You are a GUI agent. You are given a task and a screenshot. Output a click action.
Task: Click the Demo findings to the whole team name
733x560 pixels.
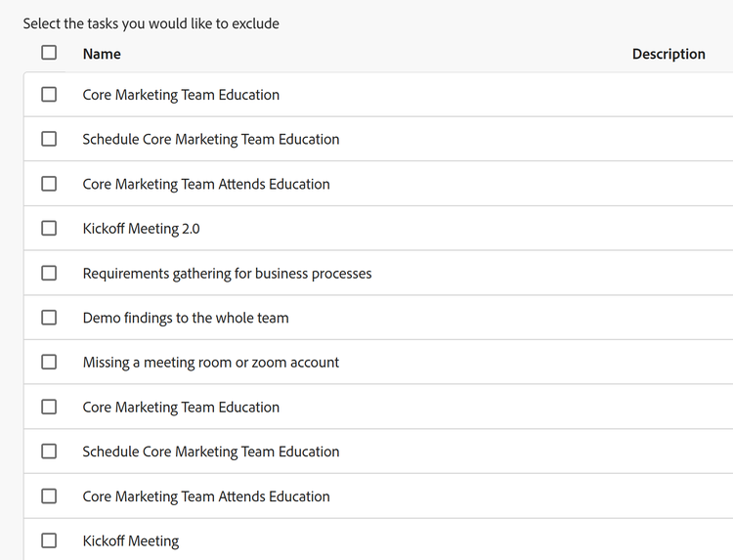(186, 318)
